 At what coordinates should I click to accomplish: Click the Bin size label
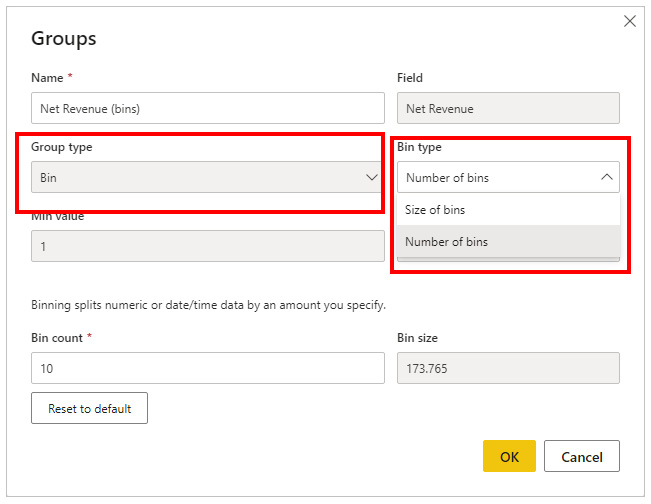417,338
